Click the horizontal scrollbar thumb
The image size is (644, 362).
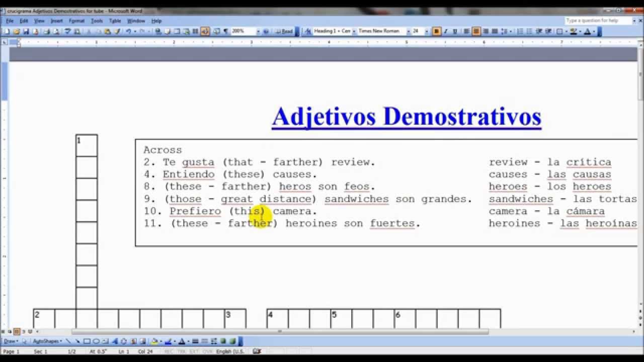pyautogui.click(x=280, y=332)
